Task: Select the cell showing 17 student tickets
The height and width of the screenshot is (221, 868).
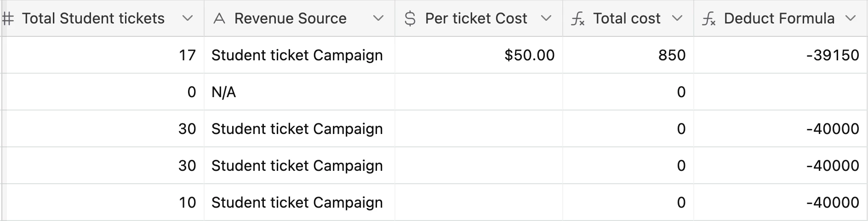Action: (103, 55)
